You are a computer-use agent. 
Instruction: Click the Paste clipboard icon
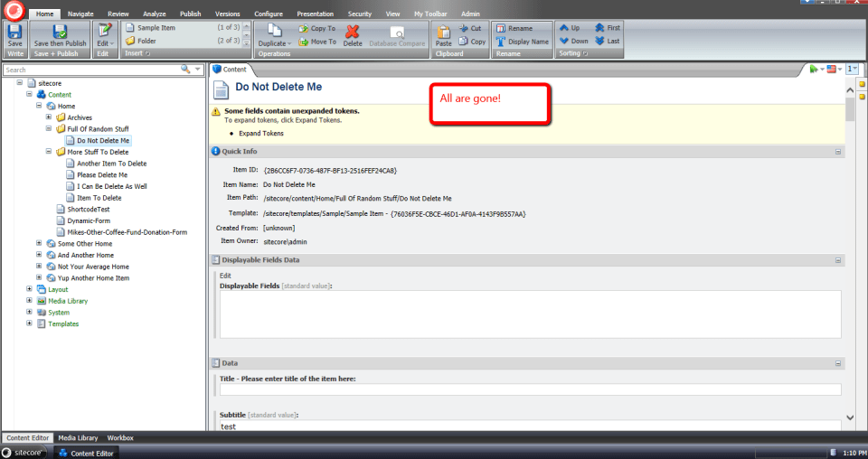pyautogui.click(x=443, y=34)
